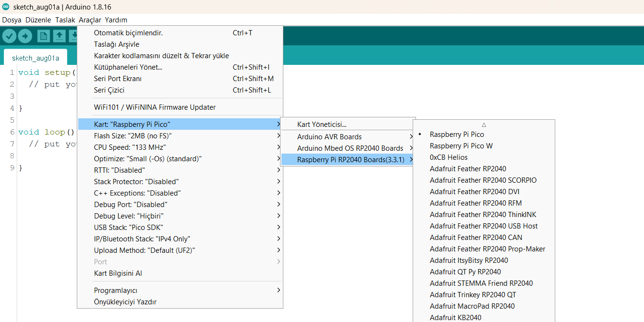Image resolution: width=644 pixels, height=322 pixels.
Task: Select the Raspberry Pi Pico board option
Action: (x=457, y=135)
